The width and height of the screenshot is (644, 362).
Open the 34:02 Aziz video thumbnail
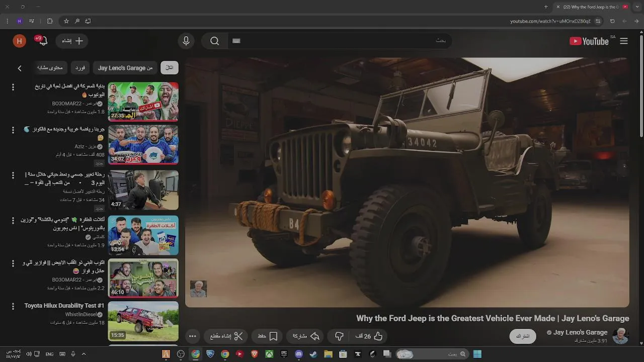click(x=143, y=145)
